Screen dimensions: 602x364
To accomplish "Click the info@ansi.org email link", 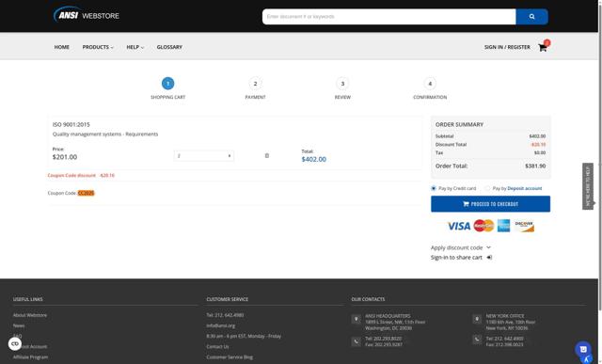I will [221, 325].
